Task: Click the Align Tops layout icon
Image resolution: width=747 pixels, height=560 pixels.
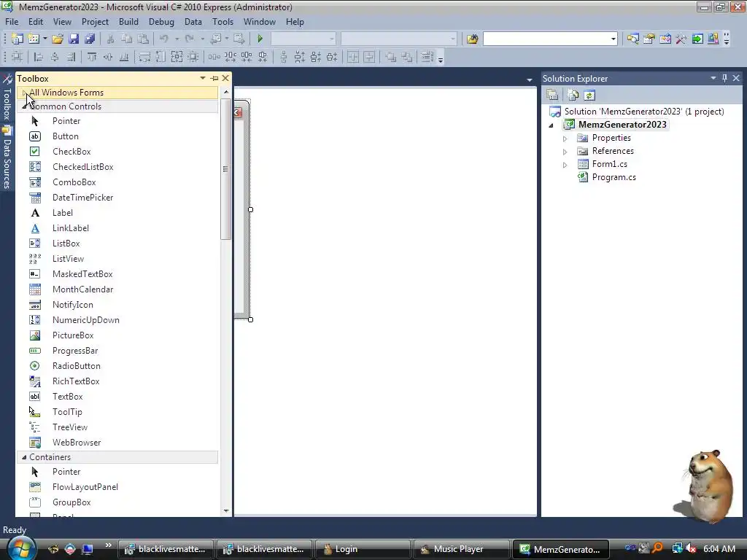Action: click(92, 57)
